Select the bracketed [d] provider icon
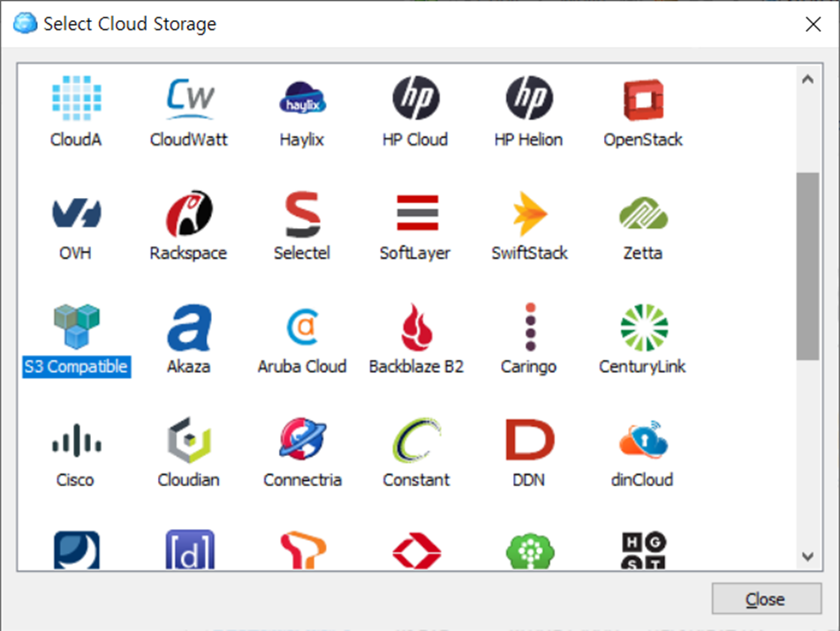The image size is (840, 631). (190, 550)
